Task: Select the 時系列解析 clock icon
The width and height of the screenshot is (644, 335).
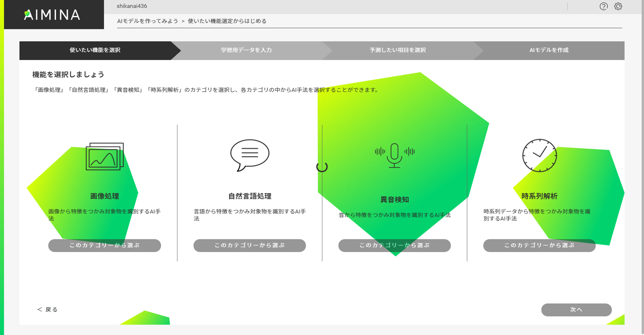Action: point(540,155)
